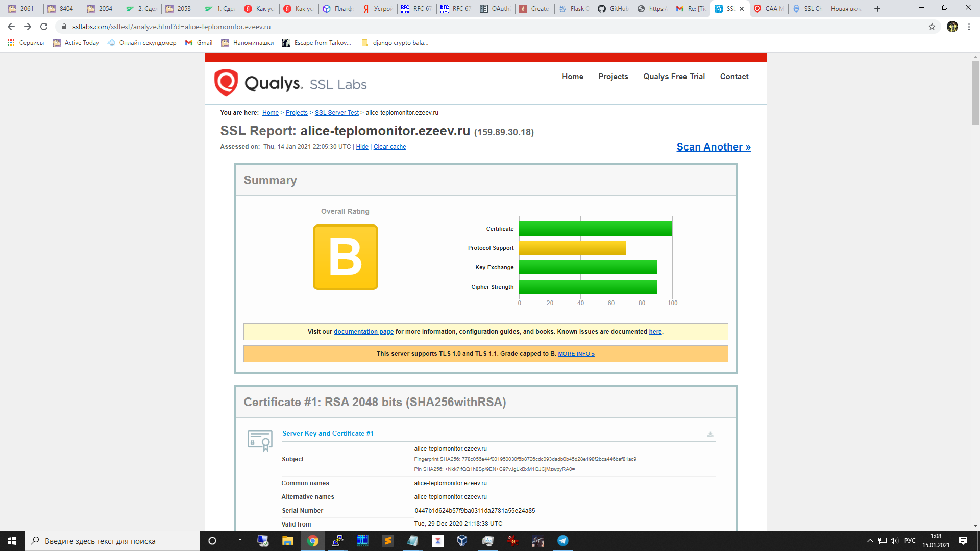
Task: Show hidden system tray icons
Action: tap(870, 541)
